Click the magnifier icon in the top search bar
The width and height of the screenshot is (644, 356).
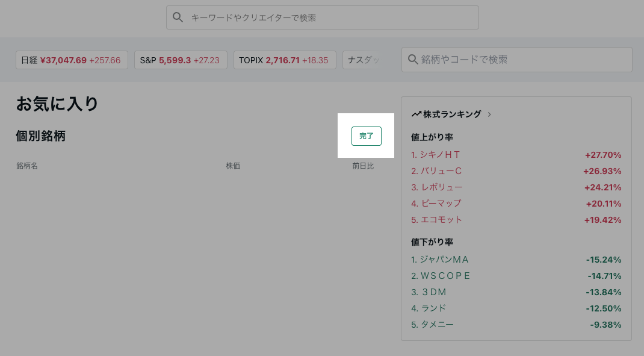click(x=178, y=17)
